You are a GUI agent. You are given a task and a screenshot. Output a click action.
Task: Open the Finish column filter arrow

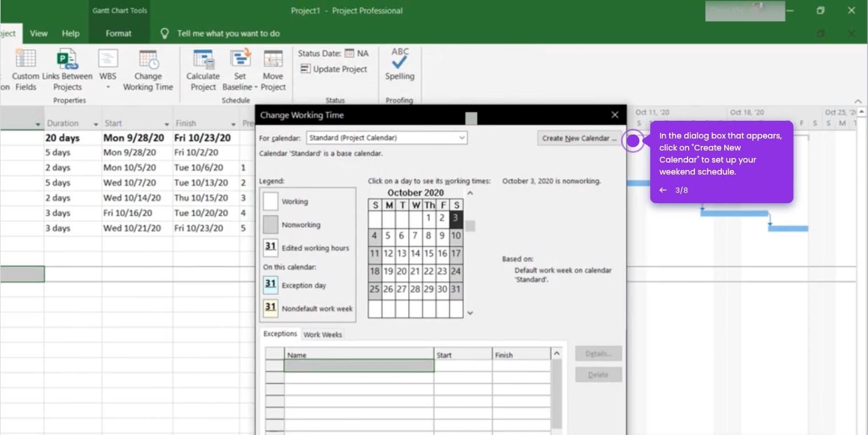point(233,124)
